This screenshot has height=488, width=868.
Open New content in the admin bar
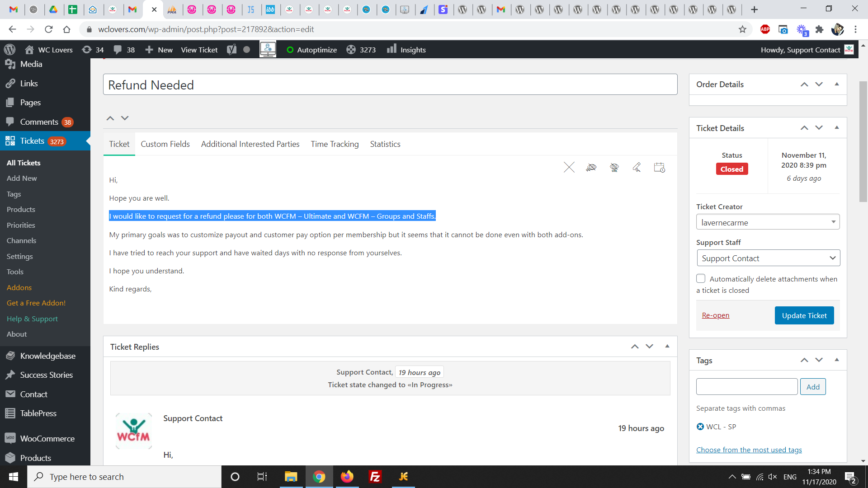[x=159, y=50]
